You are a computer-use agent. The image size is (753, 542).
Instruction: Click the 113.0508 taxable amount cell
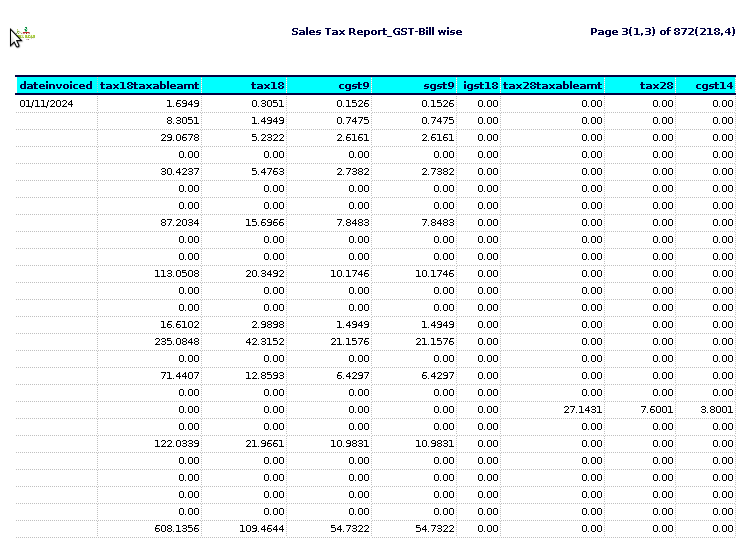[x=177, y=274]
